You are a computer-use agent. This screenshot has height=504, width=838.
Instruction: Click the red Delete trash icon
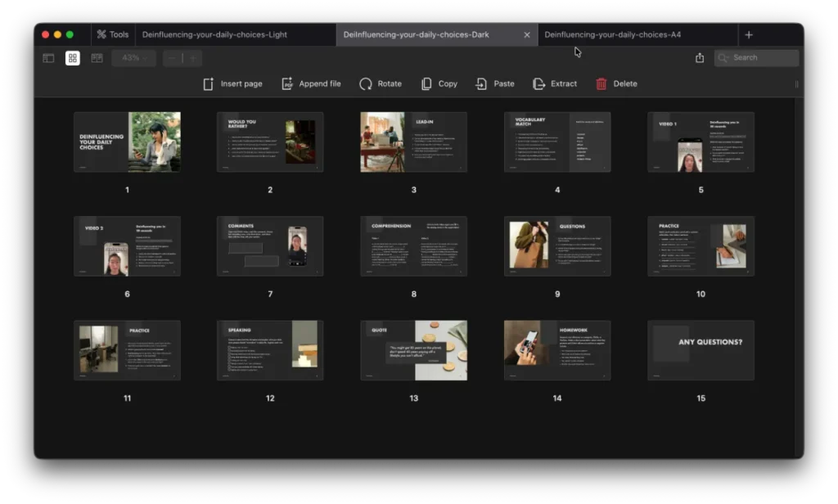[x=601, y=83]
